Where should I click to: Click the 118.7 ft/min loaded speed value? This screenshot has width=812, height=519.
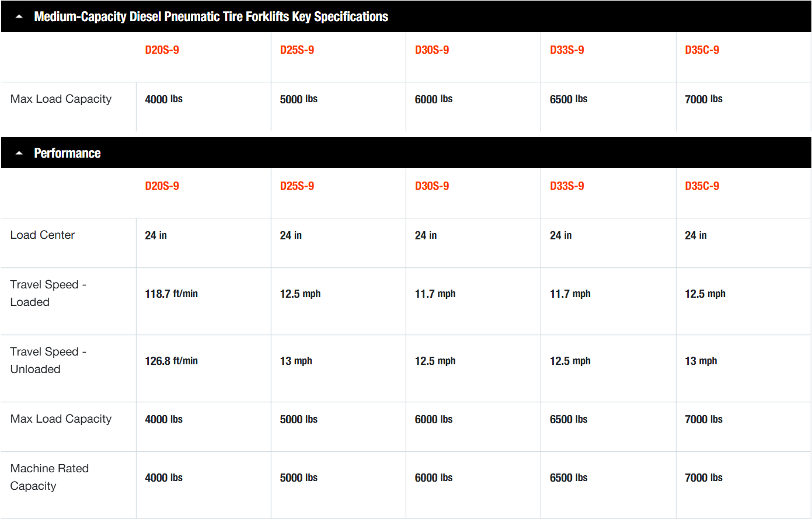171,294
